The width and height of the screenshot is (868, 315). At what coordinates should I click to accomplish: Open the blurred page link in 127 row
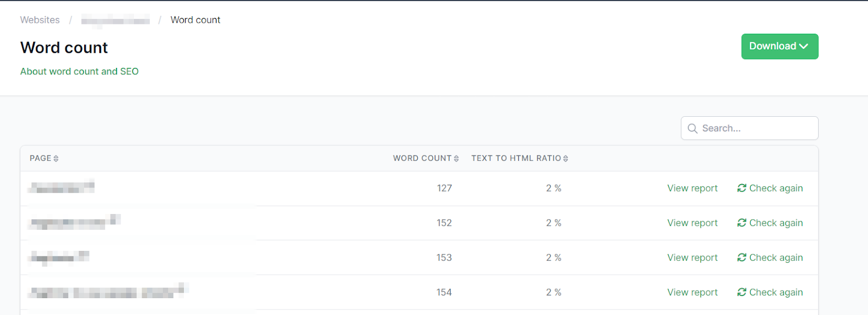click(61, 187)
